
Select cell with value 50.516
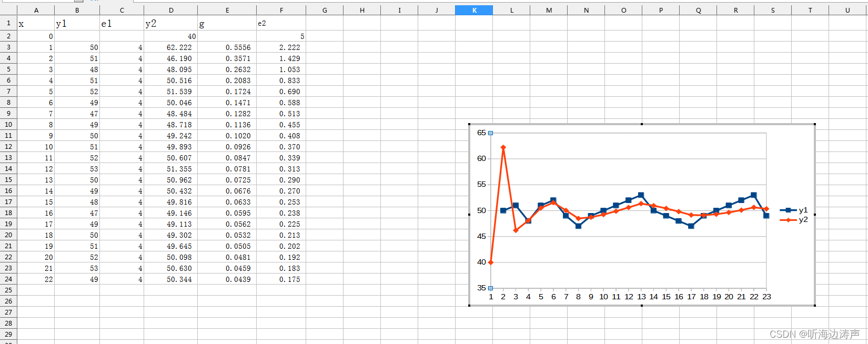(171, 80)
